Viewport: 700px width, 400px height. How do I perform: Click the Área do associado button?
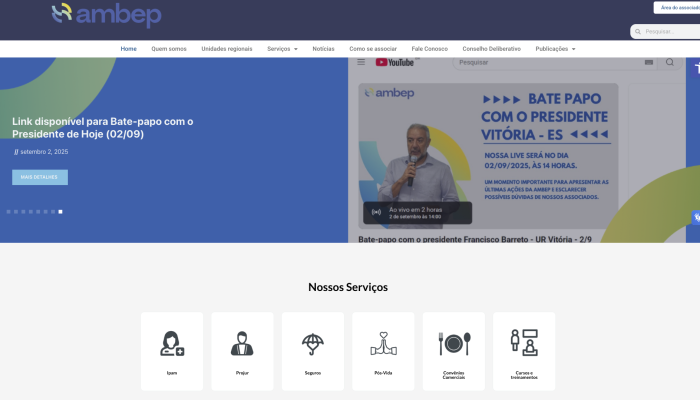click(x=678, y=7)
